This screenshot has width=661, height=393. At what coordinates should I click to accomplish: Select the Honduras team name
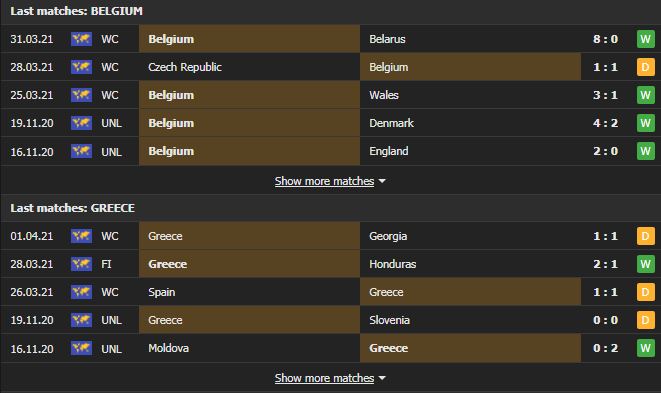tap(392, 264)
